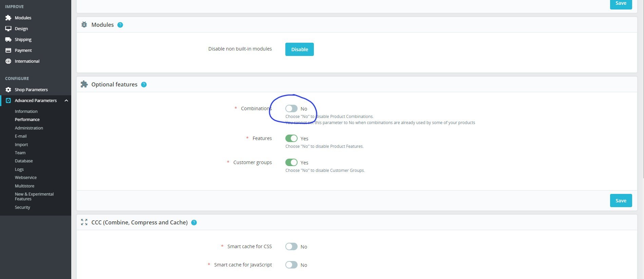Toggle the Features switch off
644x279 pixels.
(291, 138)
